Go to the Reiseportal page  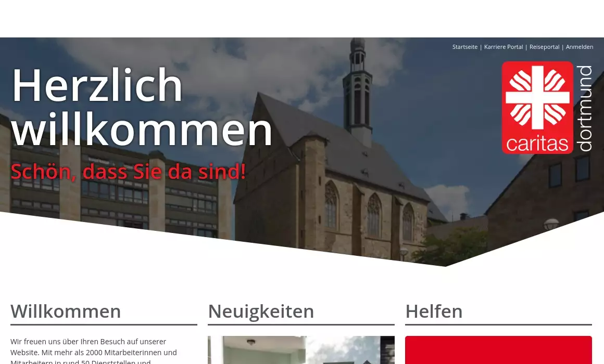pyautogui.click(x=544, y=47)
